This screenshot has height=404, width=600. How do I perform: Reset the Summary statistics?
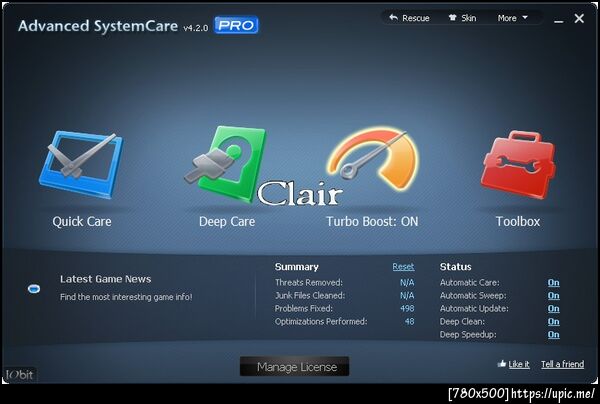(x=403, y=267)
